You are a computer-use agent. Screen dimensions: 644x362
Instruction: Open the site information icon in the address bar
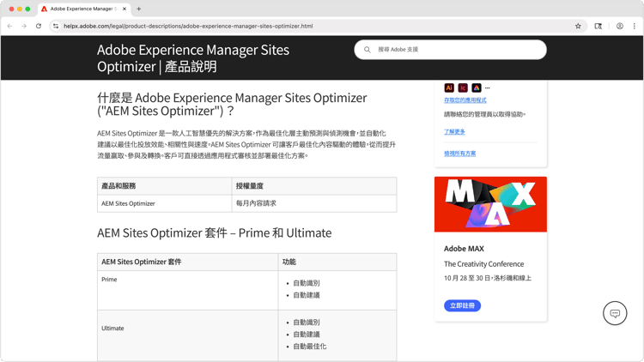56,26
